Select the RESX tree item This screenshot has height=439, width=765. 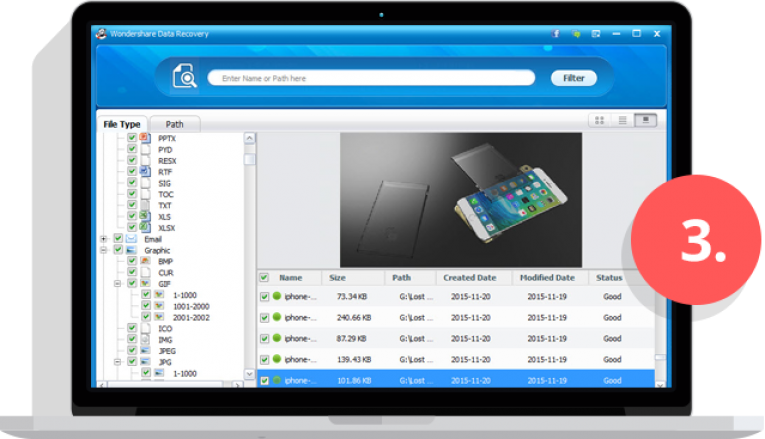click(167, 161)
